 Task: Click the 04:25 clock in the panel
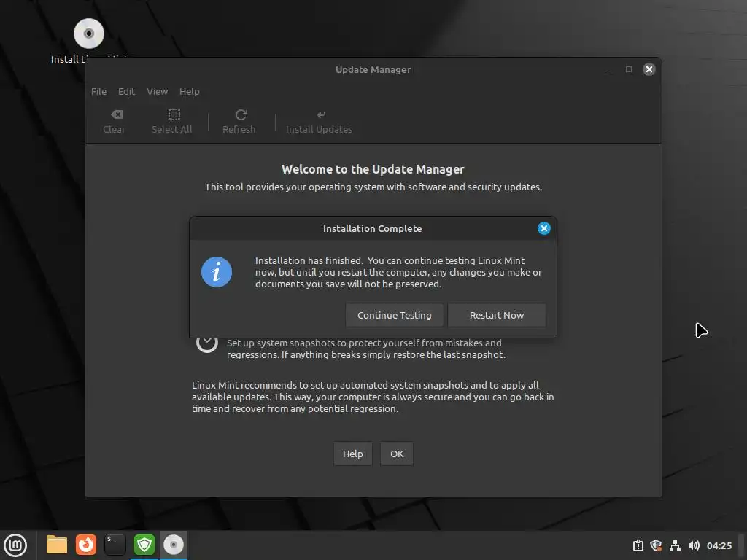(719, 545)
